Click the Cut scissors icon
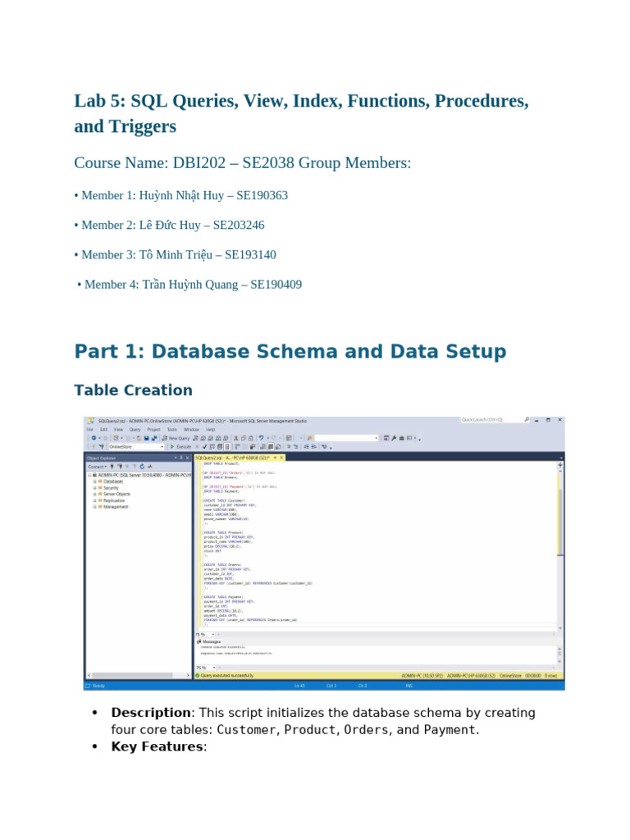 pos(235,438)
